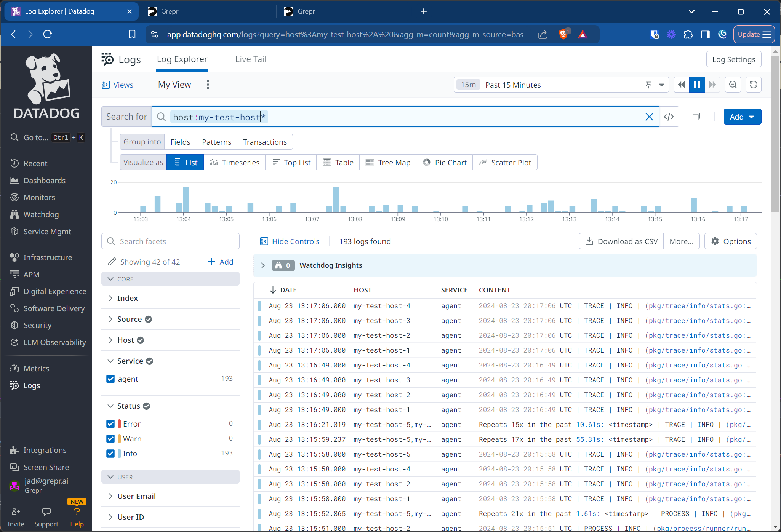Visualize logs as Timeseries
The height and width of the screenshot is (532, 781).
[234, 163]
